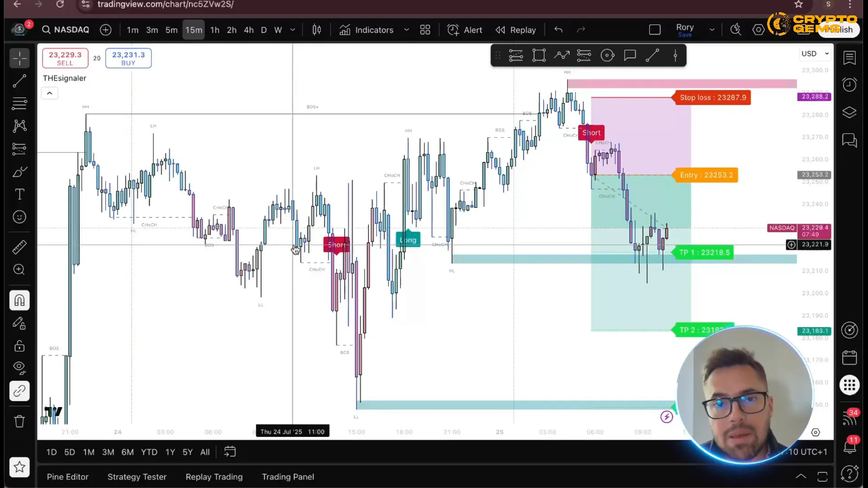868x488 pixels.
Task: Select the ruler measure tool
Action: 19,247
